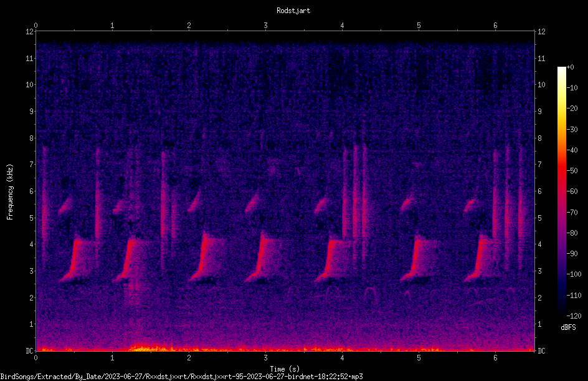Image resolution: width=588 pixels, height=381 pixels.
Task: Click the 12 kHz label on left axis
Action: point(30,32)
